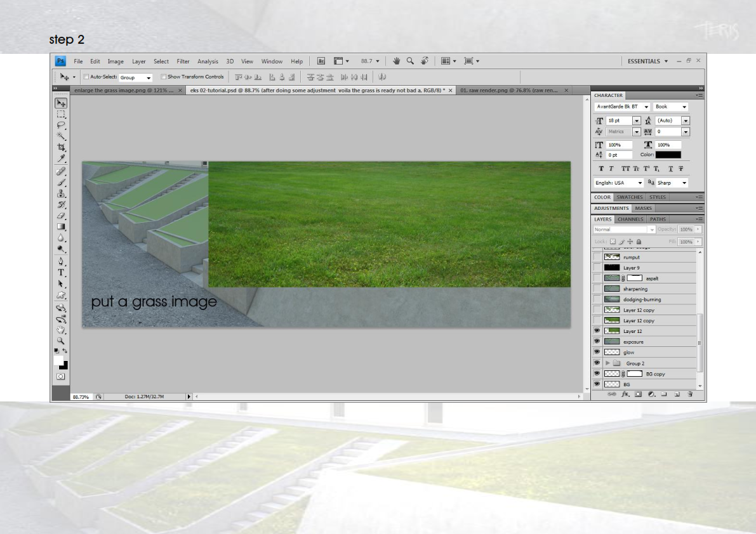
Task: Expand the Group 2 folder
Action: pyautogui.click(x=607, y=363)
